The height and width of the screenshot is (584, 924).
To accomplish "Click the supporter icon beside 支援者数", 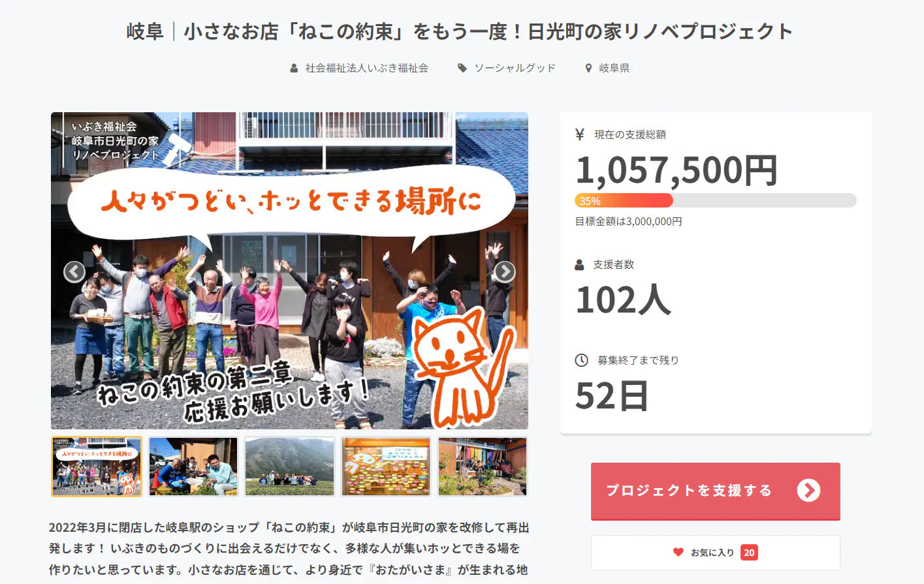I will (x=579, y=265).
